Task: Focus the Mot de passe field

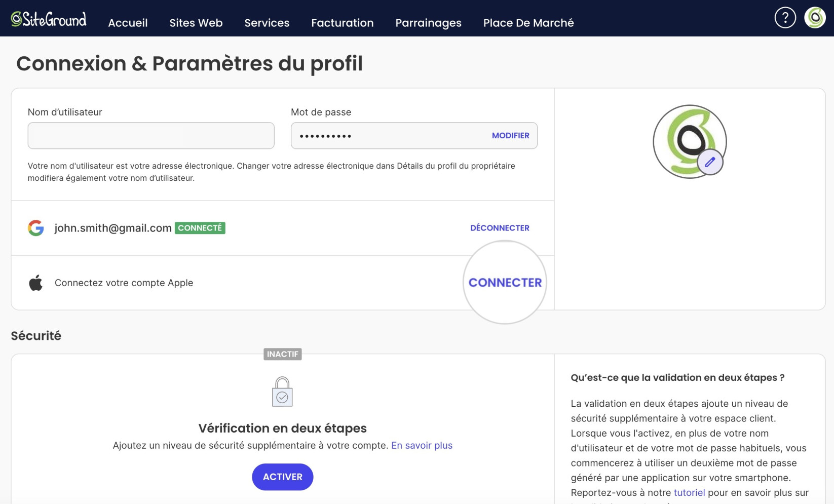Action: coord(414,136)
